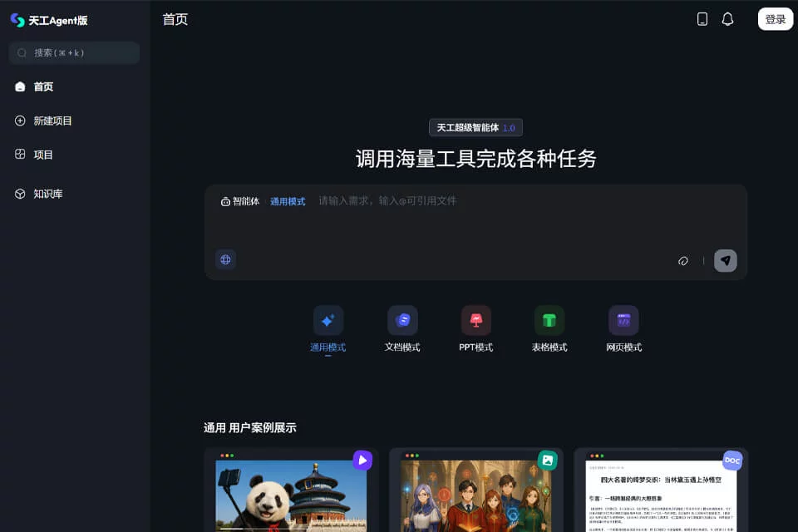
Task: Click the mobile phone icon in header
Action: click(x=702, y=19)
